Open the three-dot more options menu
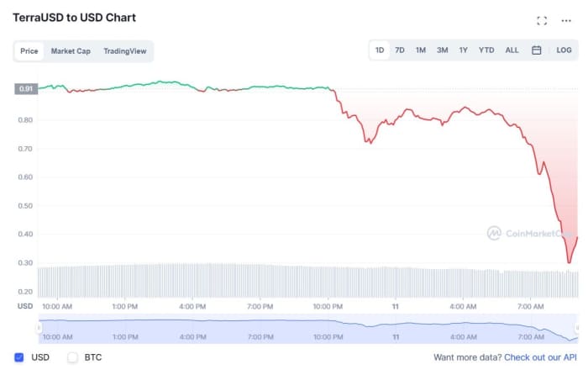588x375 pixels. (x=566, y=21)
